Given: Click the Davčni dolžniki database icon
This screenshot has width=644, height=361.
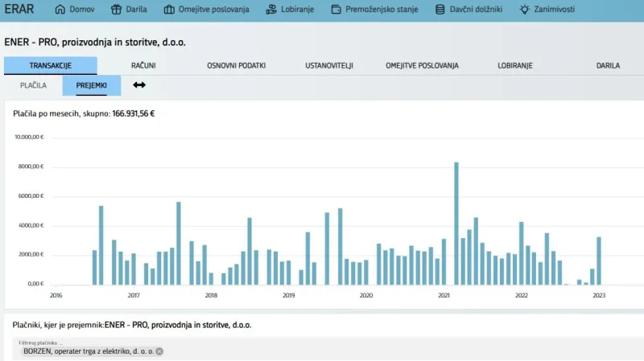Looking at the screenshot, I should tap(440, 9).
